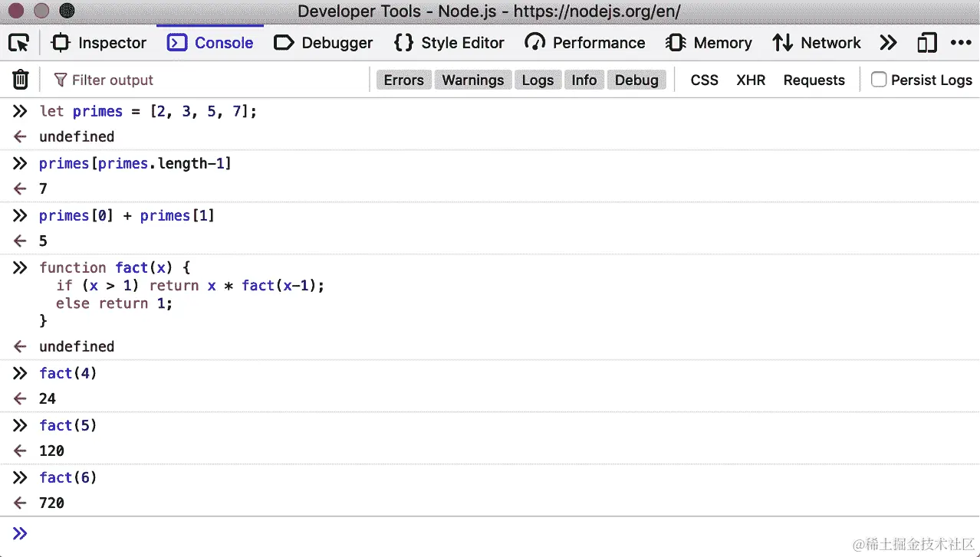Image resolution: width=980 pixels, height=557 pixels.
Task: Click the 'fact(5)' input line
Action: (x=68, y=425)
